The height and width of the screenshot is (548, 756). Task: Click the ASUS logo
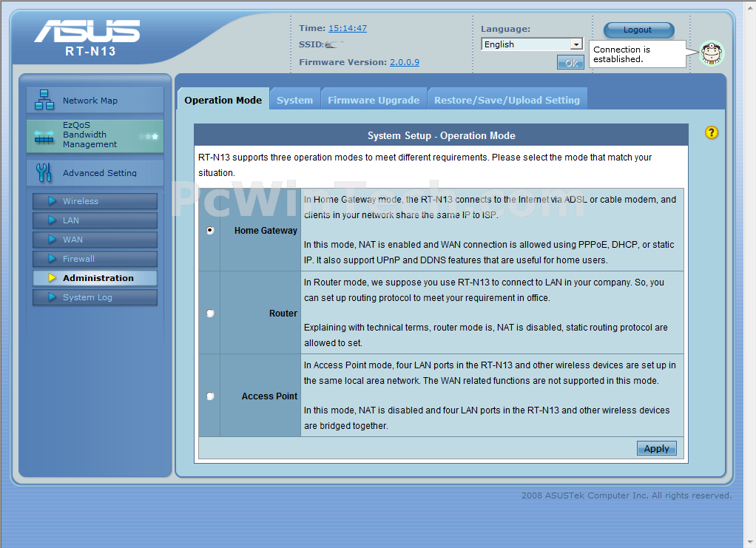coord(87,31)
